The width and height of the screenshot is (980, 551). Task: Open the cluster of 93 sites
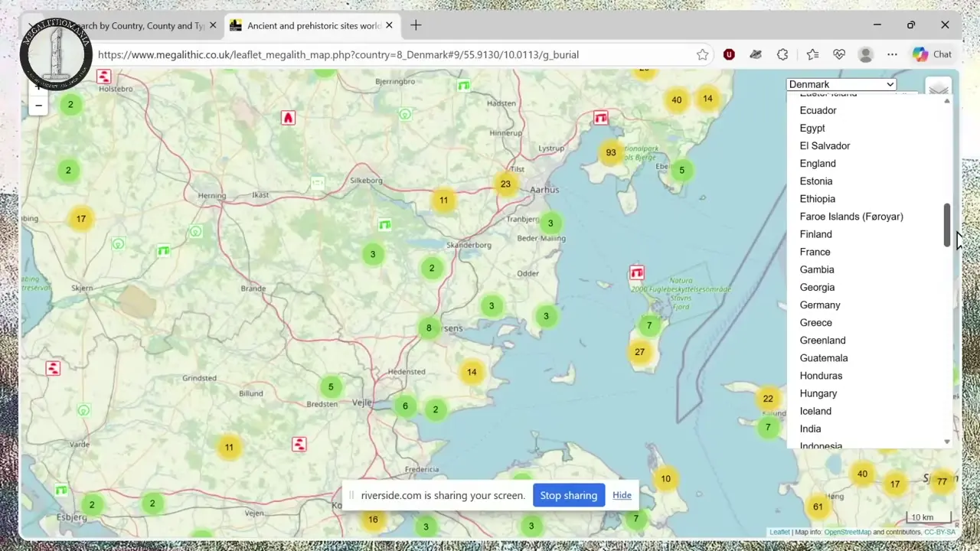pos(610,152)
